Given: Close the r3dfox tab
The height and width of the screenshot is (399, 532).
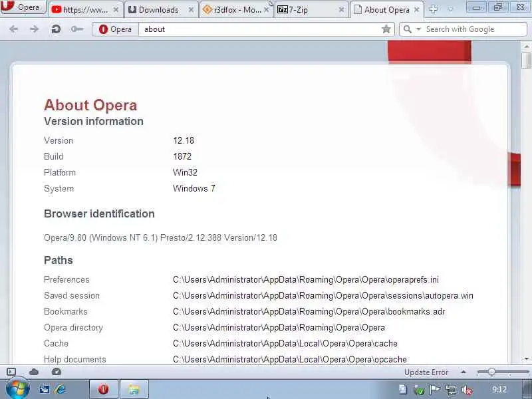Looking at the screenshot, I should [x=267, y=10].
